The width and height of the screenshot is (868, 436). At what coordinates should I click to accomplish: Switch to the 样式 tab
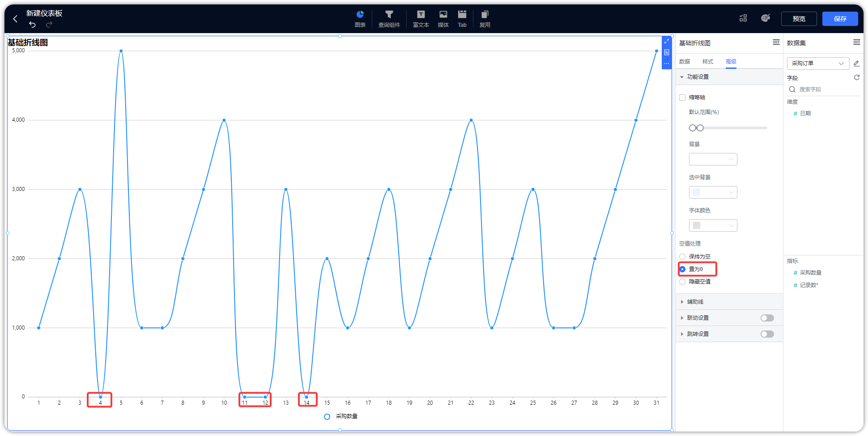pyautogui.click(x=708, y=62)
